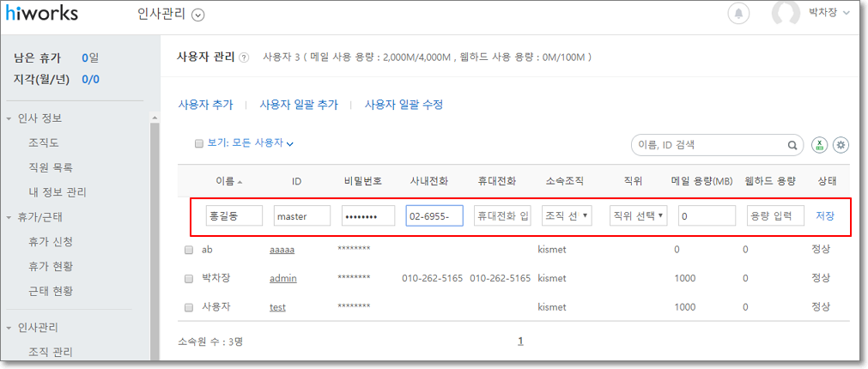
Task: Click the 소속원 수 : 3명 text
Action: (210, 342)
